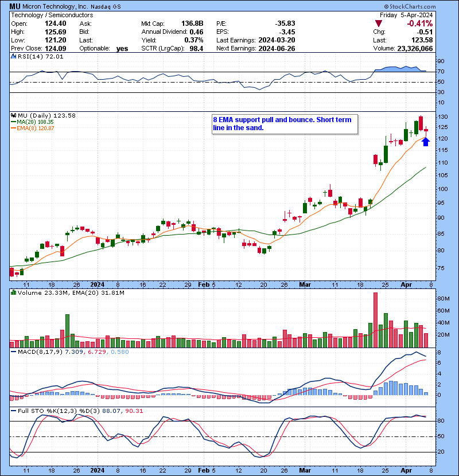
Task: Click the Optionable value yes
Action: (122, 49)
